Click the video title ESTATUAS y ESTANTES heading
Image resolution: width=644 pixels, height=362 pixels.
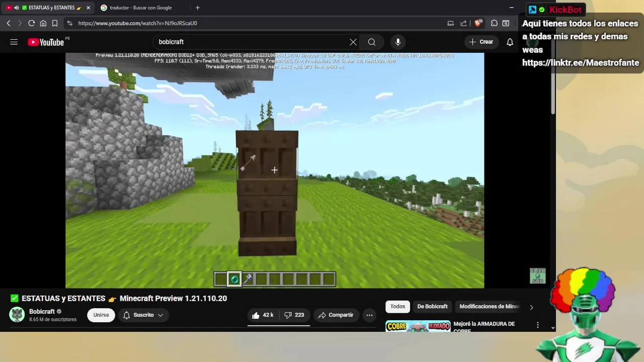(119, 299)
